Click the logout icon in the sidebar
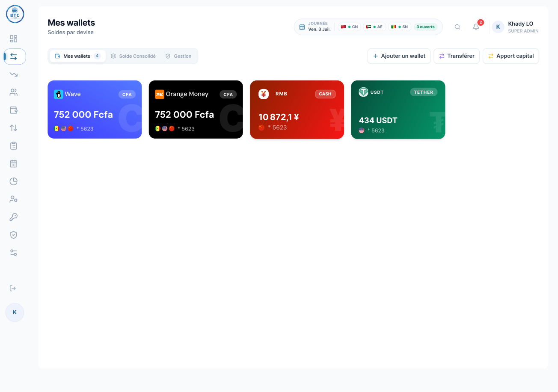 13,288
